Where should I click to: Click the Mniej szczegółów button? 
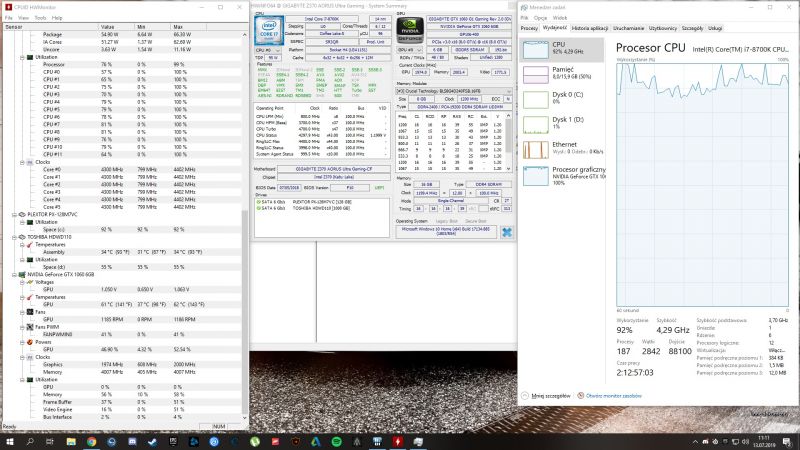pos(546,396)
